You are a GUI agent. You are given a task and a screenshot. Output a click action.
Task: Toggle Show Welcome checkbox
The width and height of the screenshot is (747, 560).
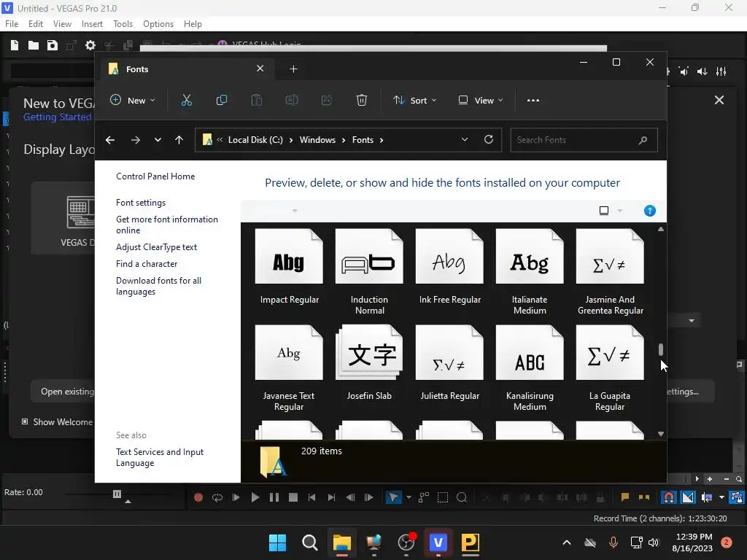click(x=25, y=421)
